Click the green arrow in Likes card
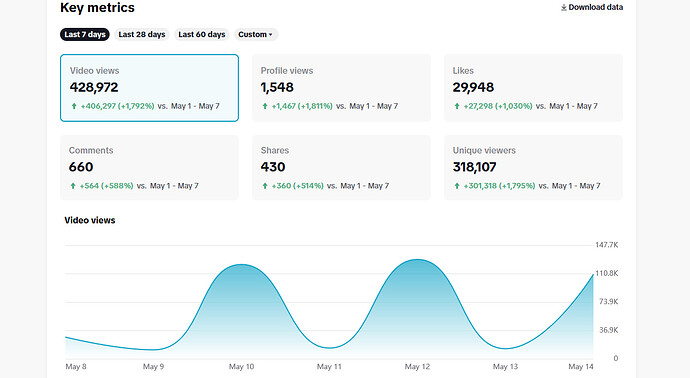The width and height of the screenshot is (690, 378). 457,106
